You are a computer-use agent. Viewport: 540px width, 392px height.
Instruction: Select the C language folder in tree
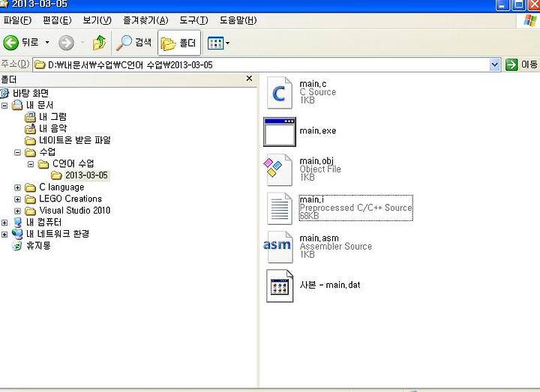point(61,187)
